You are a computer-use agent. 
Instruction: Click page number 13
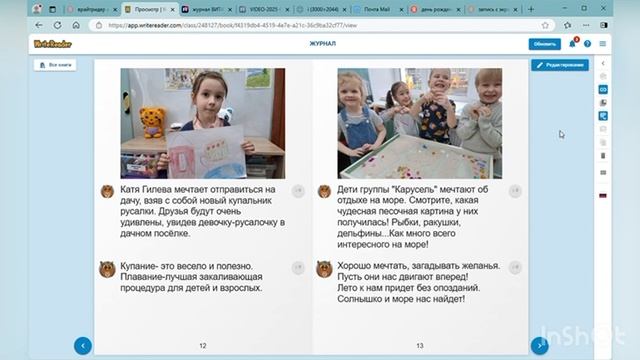tap(420, 346)
